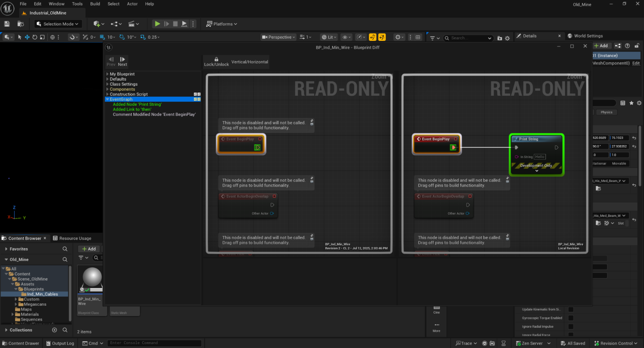Select Comment Modified Node 'Event BeginPlay' entry

click(154, 114)
